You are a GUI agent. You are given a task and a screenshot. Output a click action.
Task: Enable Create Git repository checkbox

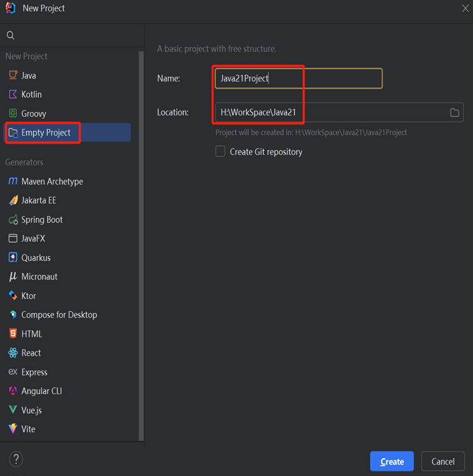coord(220,151)
